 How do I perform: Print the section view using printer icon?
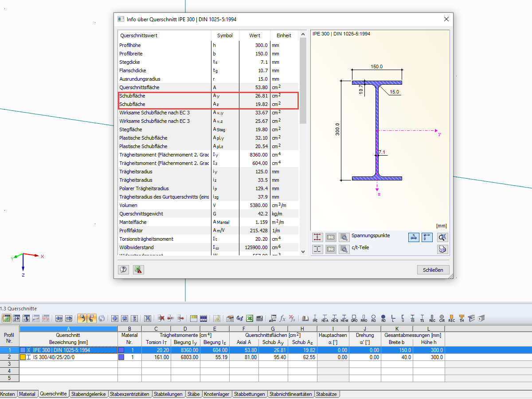point(442,249)
